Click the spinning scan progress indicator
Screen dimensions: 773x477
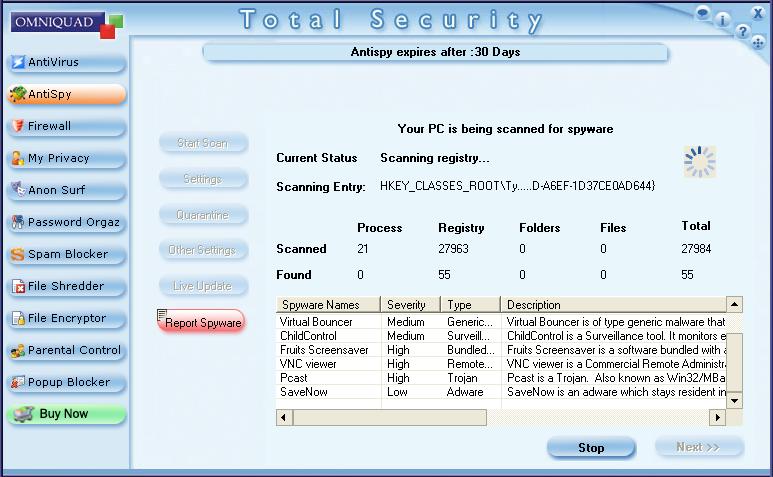click(700, 162)
